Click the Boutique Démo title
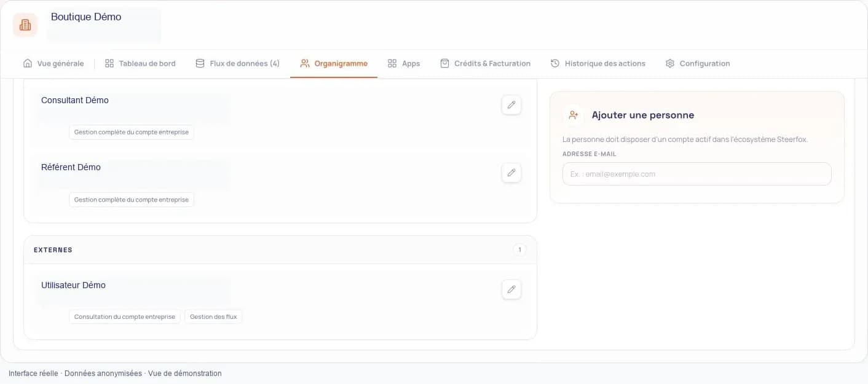 click(86, 17)
